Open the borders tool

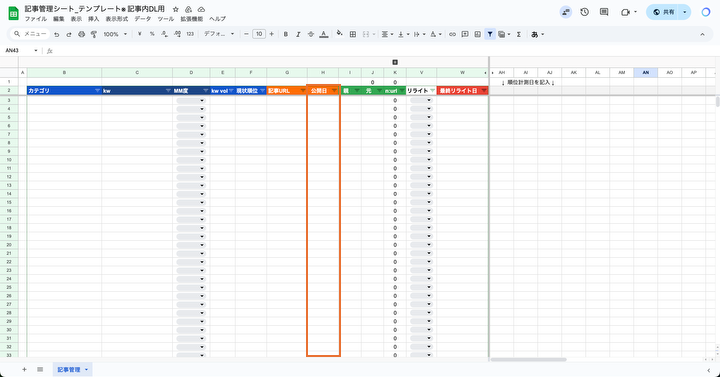[x=353, y=34]
